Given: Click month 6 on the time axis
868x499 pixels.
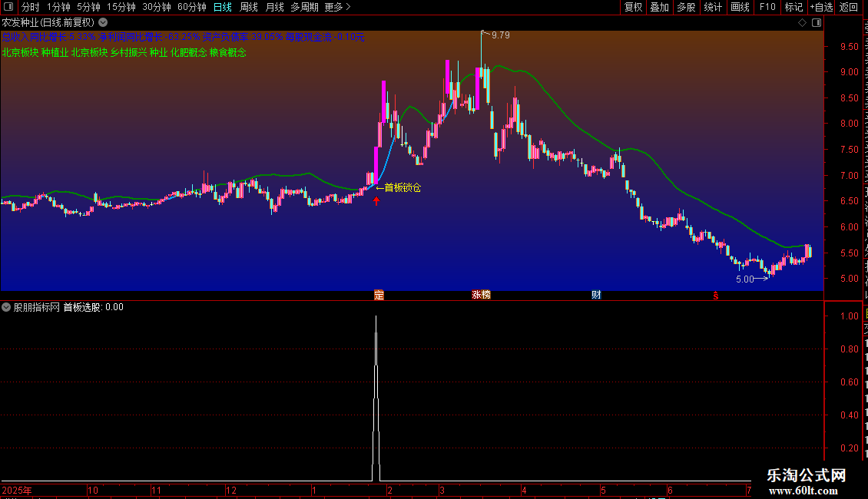Looking at the screenshot, I should (x=670, y=490).
